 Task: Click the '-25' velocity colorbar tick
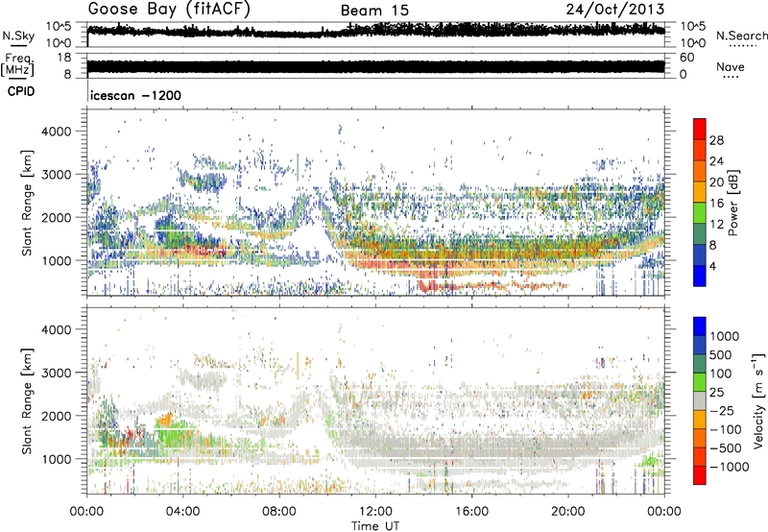pos(722,410)
